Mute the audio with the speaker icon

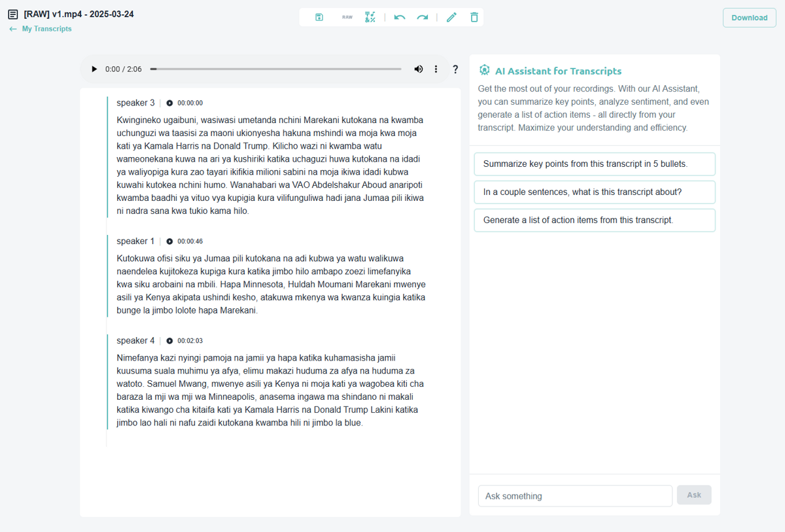[x=419, y=69]
